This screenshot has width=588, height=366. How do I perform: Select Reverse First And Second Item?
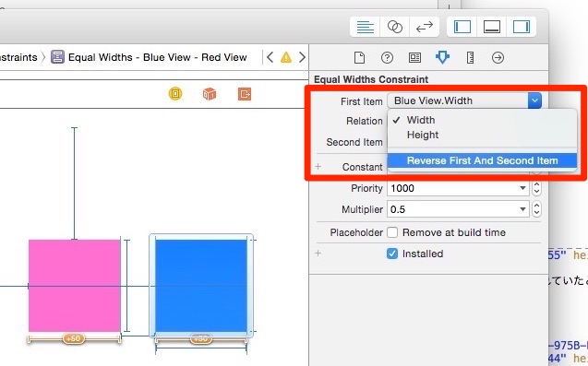point(482,160)
